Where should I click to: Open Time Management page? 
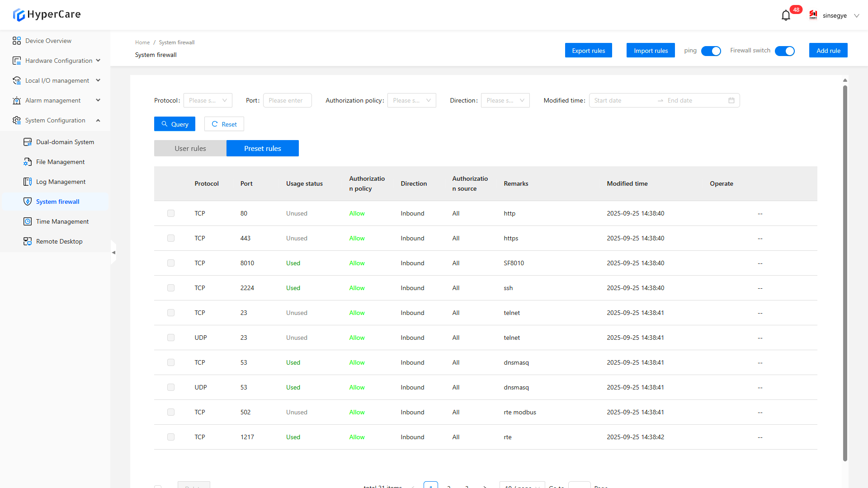pos(62,221)
